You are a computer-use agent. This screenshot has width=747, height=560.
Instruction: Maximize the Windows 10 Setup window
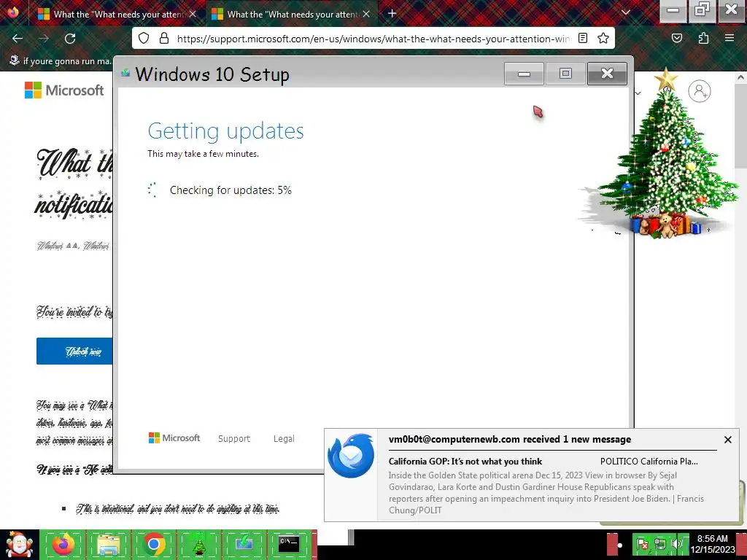tap(565, 74)
